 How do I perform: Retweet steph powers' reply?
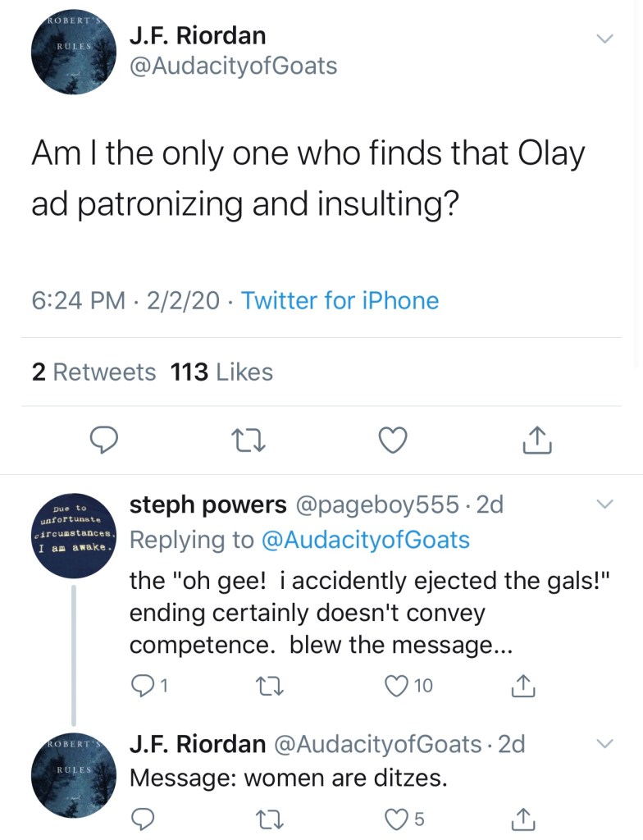click(268, 685)
